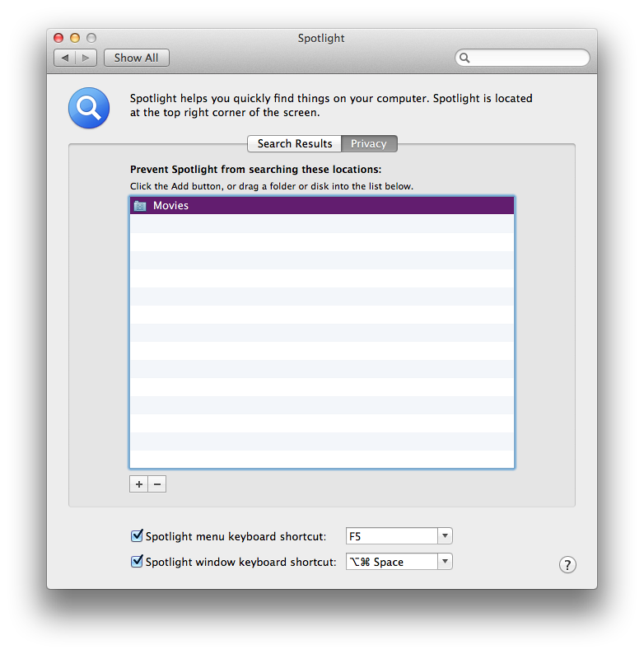Remove the selected location with minus button

157,483
